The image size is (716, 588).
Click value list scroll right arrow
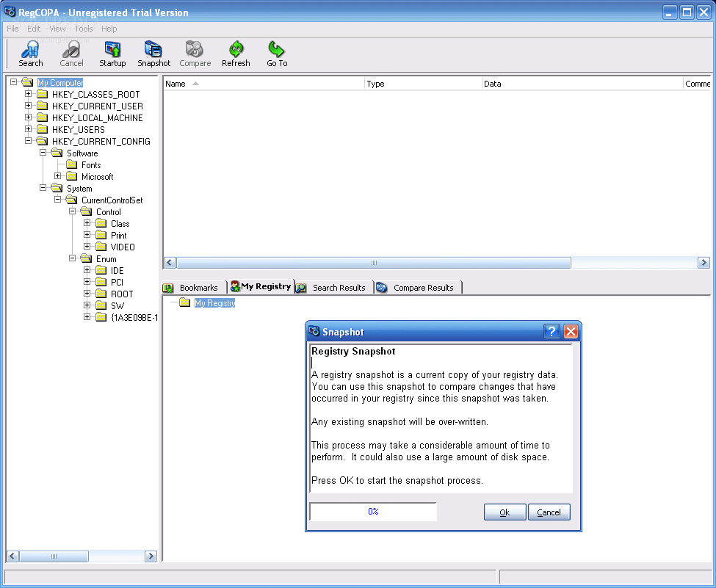coord(704,263)
